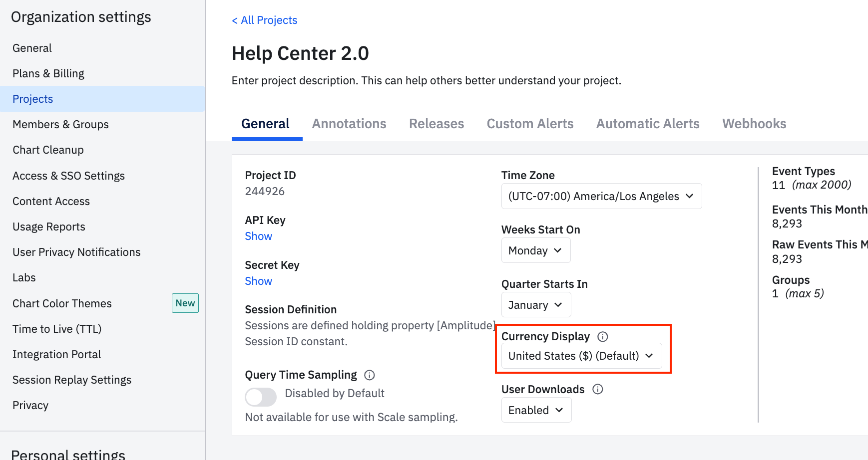Expand the Weeks Start On dropdown

tap(535, 250)
